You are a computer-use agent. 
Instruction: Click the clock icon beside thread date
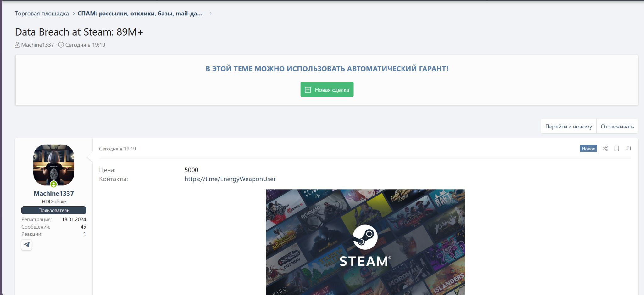(61, 45)
